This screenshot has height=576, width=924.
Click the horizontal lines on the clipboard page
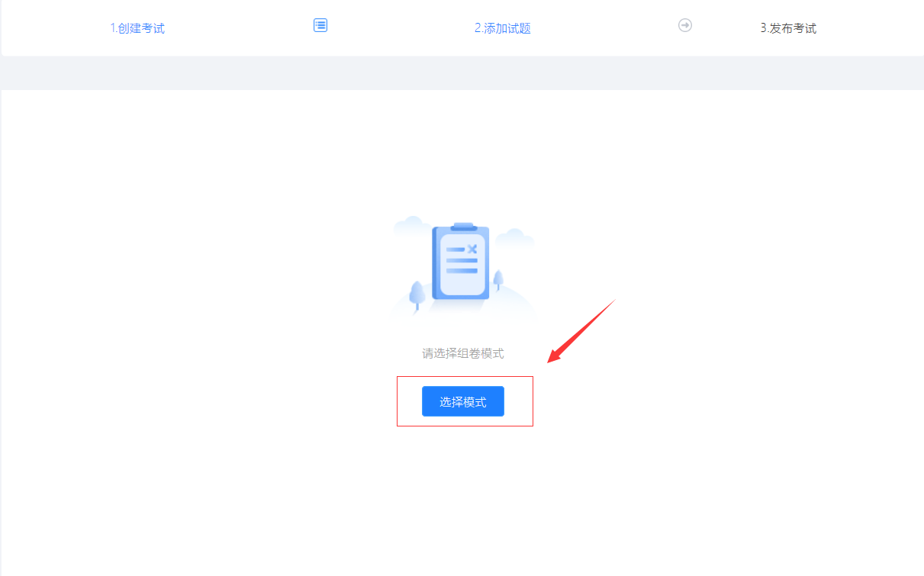pos(462,260)
